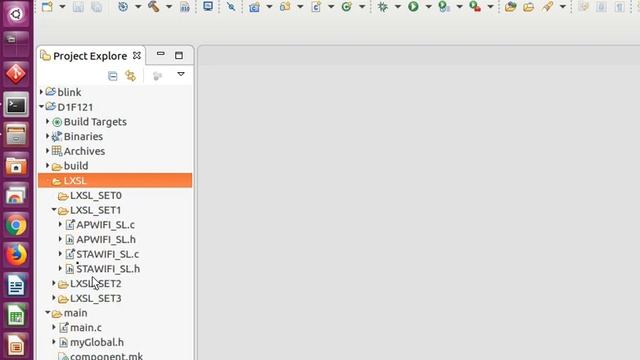Click the Profile/Coverage run icon

pos(444,7)
